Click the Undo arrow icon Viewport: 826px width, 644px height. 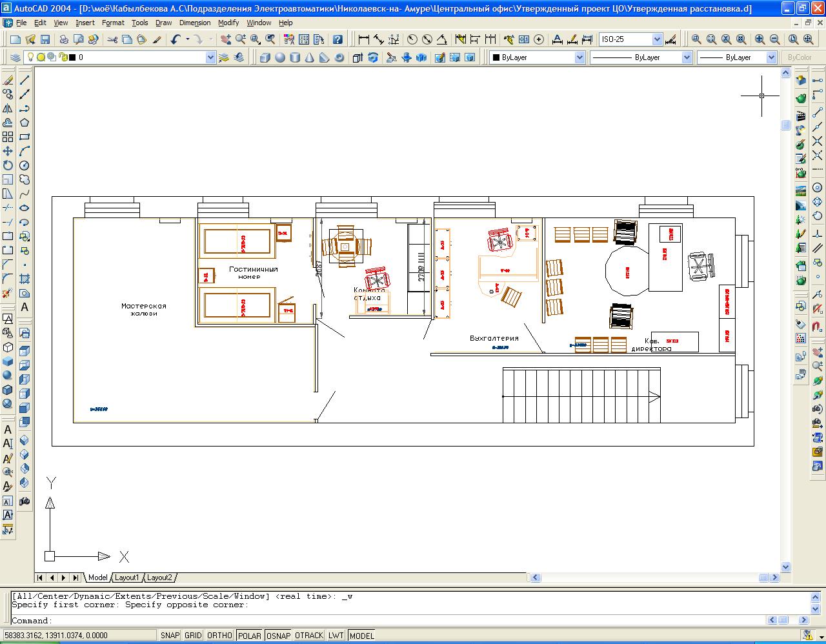[x=176, y=39]
